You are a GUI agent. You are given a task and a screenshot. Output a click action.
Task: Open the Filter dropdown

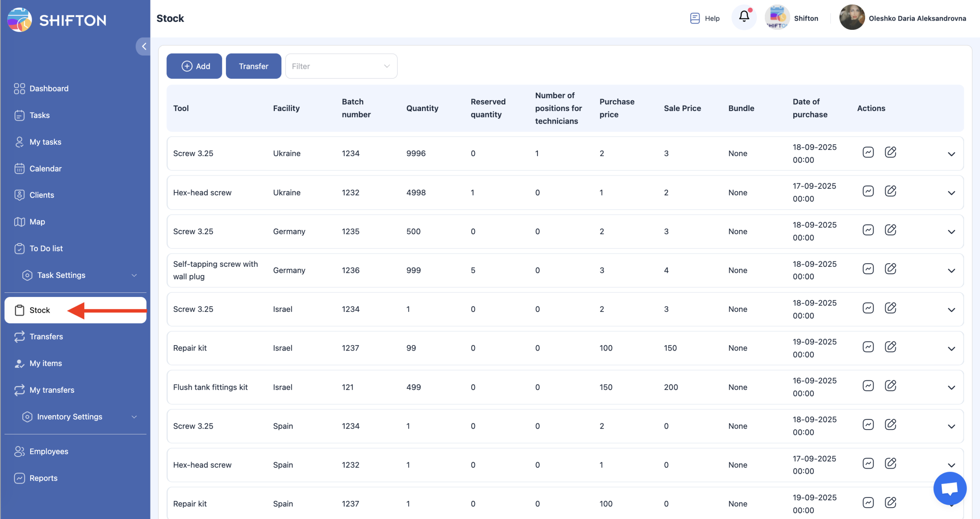pyautogui.click(x=341, y=66)
